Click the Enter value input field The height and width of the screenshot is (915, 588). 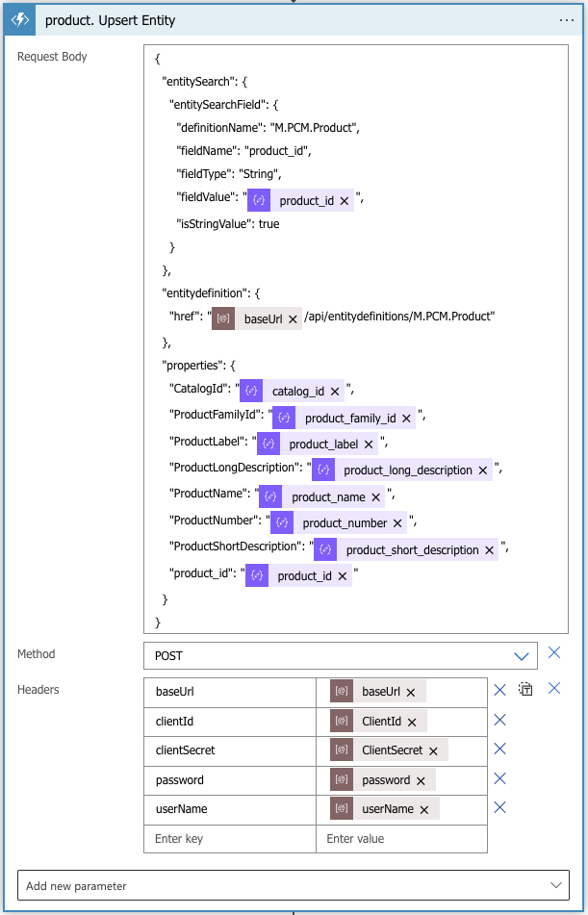401,839
